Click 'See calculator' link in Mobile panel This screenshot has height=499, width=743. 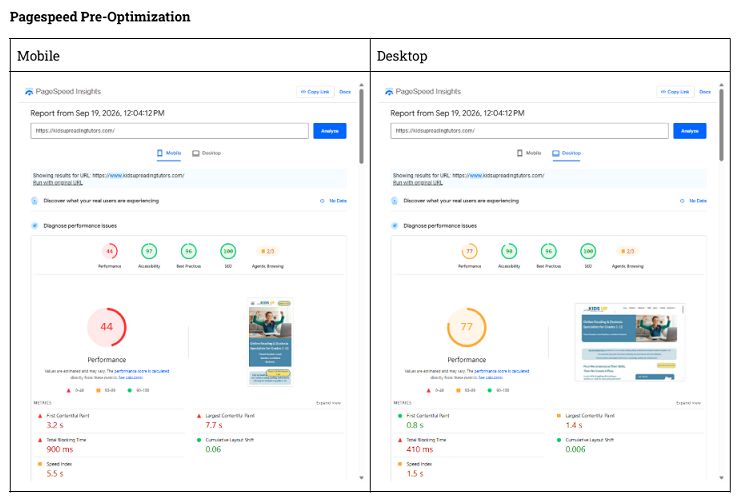[x=130, y=378]
